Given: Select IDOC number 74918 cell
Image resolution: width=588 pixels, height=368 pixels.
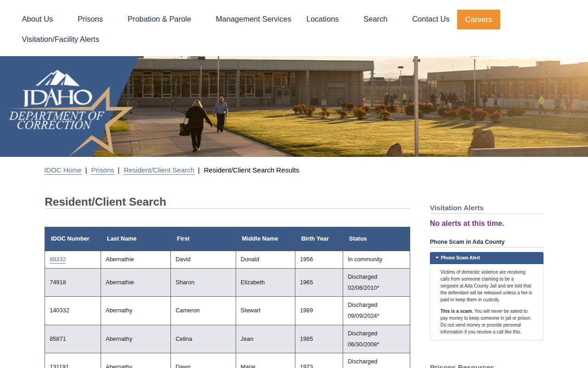Looking at the screenshot, I should coord(73,282).
